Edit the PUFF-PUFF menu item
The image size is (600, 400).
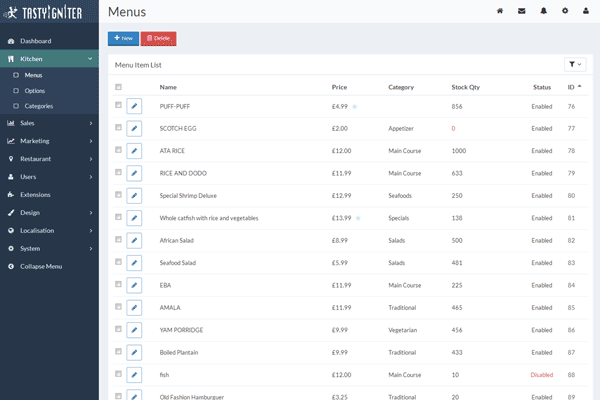(135, 106)
